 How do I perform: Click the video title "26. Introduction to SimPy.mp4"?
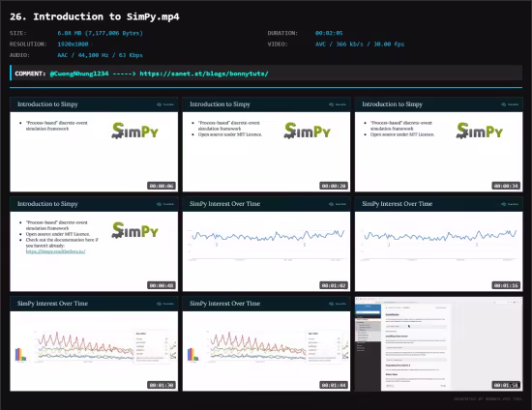[x=95, y=16]
